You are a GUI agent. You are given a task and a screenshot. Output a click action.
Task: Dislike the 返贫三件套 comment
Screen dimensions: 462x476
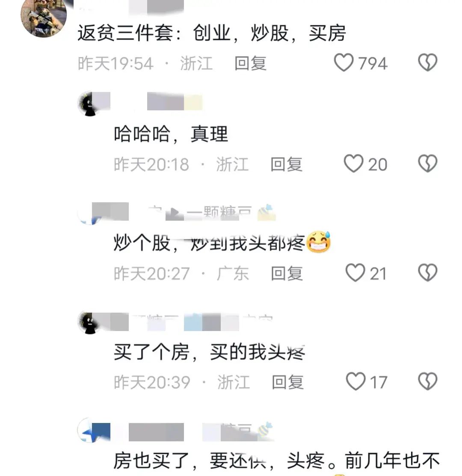[x=428, y=62]
